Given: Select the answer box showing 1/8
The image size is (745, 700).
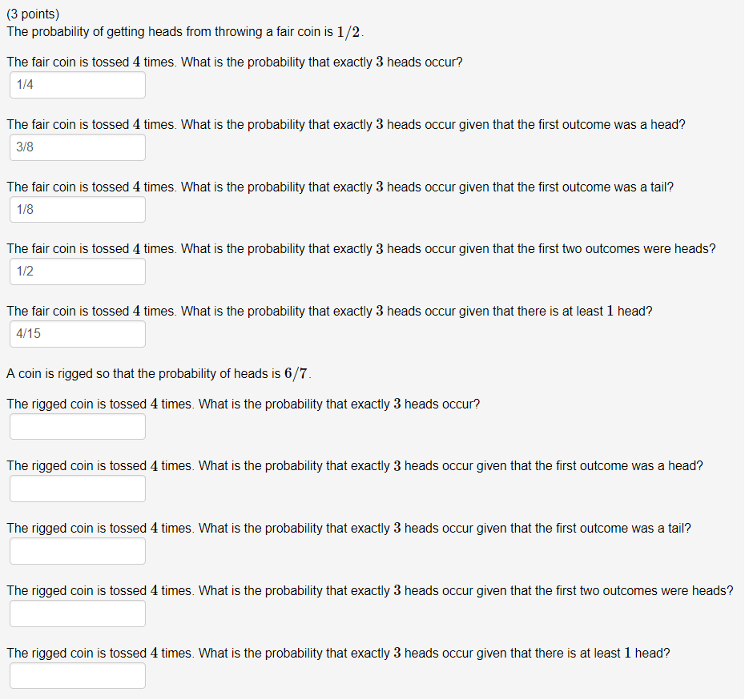Looking at the screenshot, I should (x=78, y=209).
